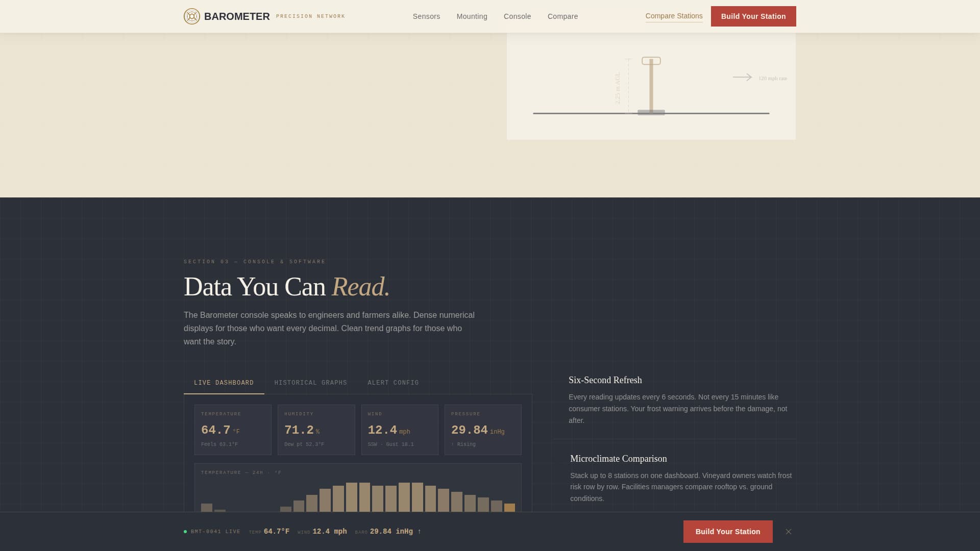Image resolution: width=980 pixels, height=551 pixels.
Task: Click the green live status dot
Action: coord(185,531)
